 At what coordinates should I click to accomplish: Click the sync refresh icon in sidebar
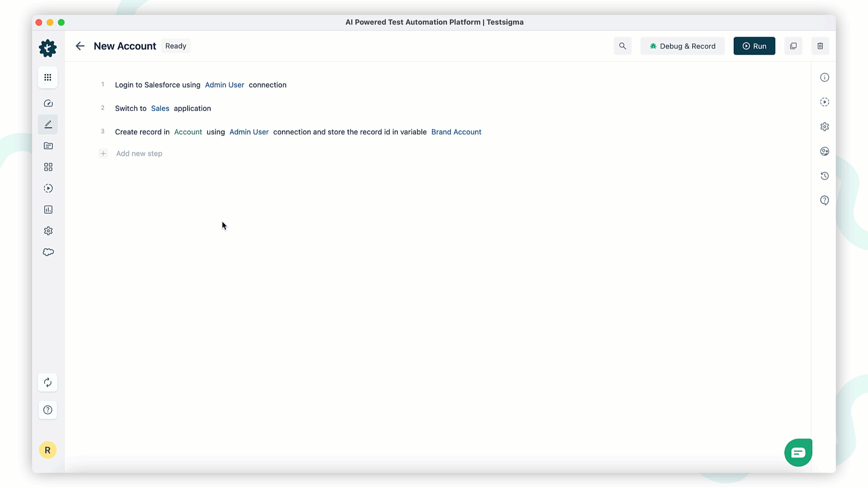[48, 383]
